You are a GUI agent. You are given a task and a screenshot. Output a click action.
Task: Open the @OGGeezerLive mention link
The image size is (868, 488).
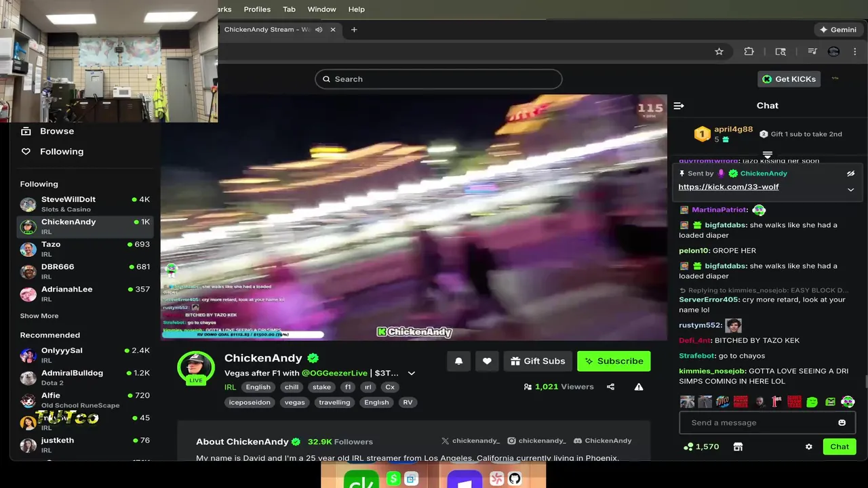click(334, 373)
